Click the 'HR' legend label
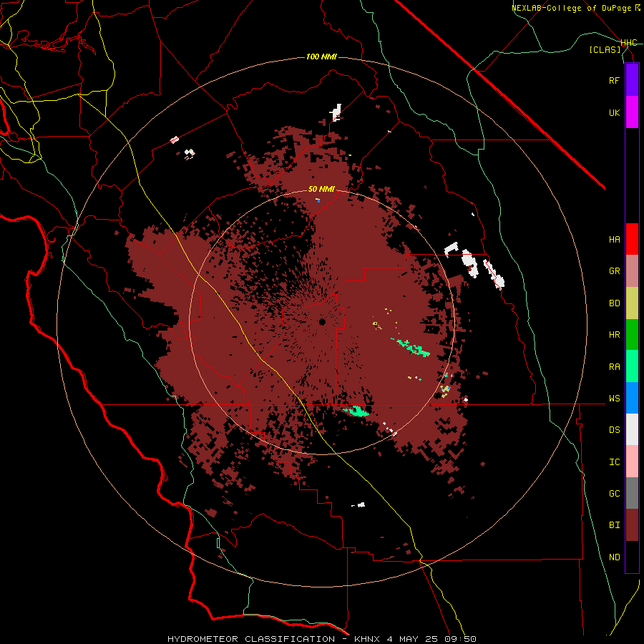 coord(614,335)
